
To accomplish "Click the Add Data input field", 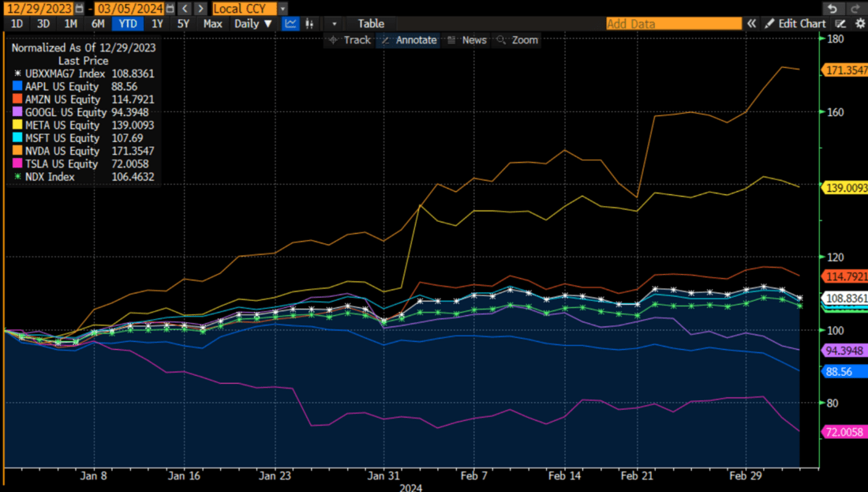I will pyautogui.click(x=673, y=24).
